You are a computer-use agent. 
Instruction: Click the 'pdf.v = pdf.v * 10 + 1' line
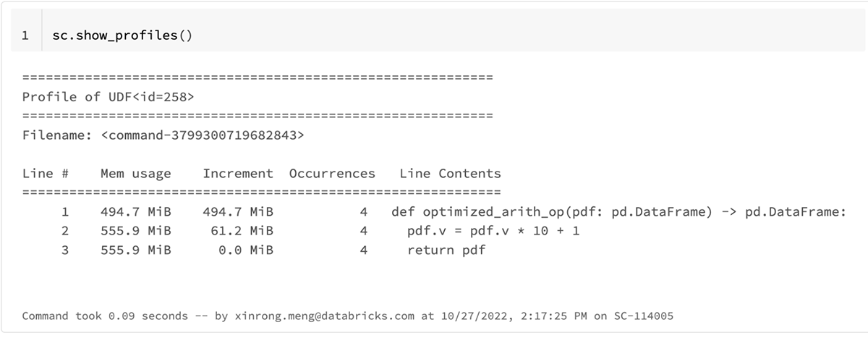tap(493, 231)
